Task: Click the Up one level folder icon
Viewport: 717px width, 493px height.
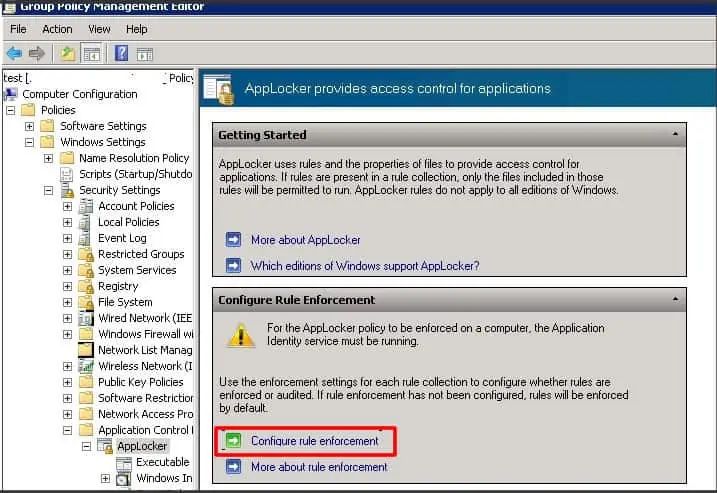Action: point(67,54)
